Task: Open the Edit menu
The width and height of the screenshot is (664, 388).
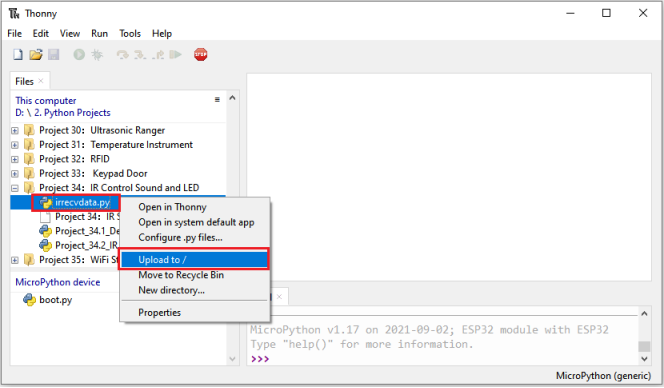Action: (41, 33)
